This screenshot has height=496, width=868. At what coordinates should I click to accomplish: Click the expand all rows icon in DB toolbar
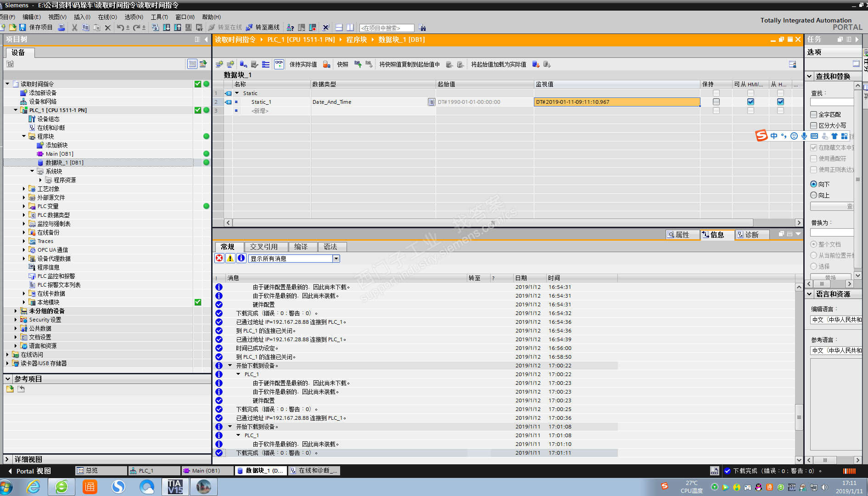[266, 64]
